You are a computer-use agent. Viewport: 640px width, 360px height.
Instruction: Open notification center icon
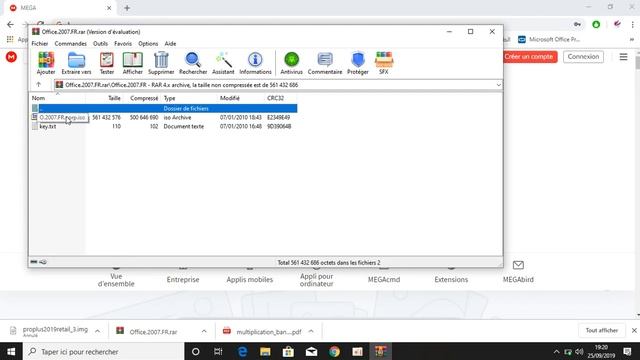coord(627,351)
